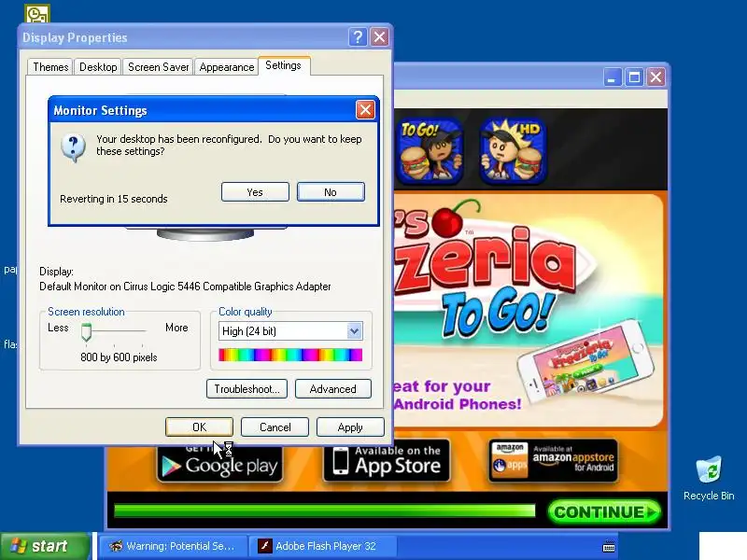Switch to the Desktop tab
The image size is (747, 560).
point(98,67)
